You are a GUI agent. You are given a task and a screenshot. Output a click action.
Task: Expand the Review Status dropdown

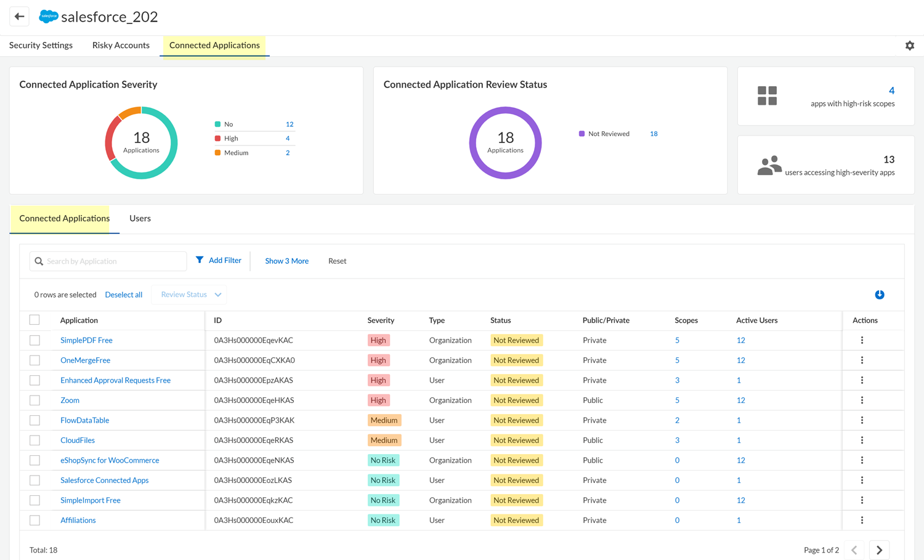[190, 294]
